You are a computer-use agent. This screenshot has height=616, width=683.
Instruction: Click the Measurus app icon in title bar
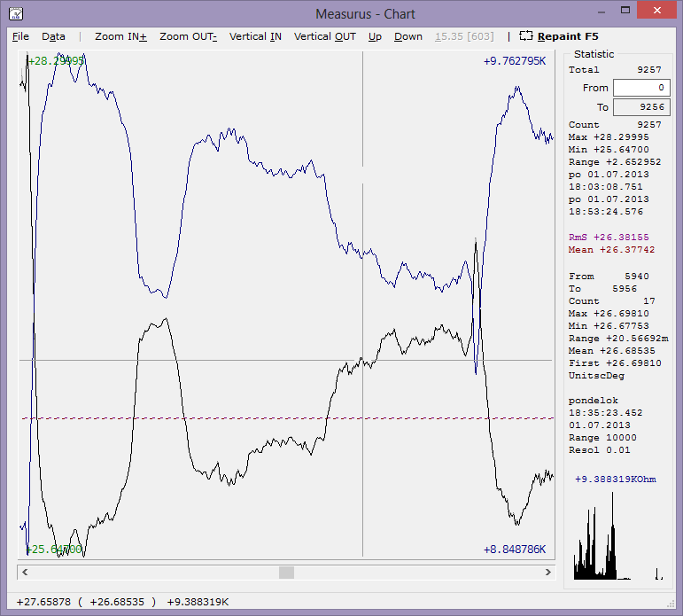[16, 14]
